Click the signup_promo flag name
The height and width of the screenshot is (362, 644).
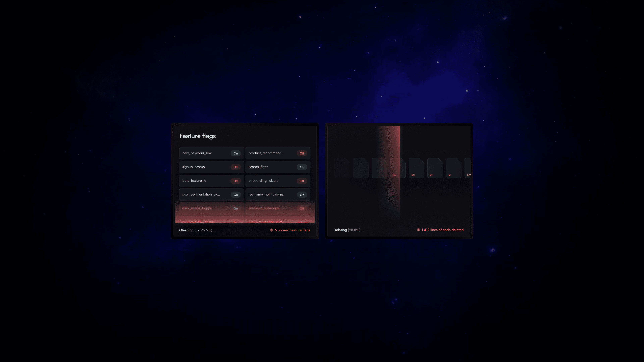[194, 167]
